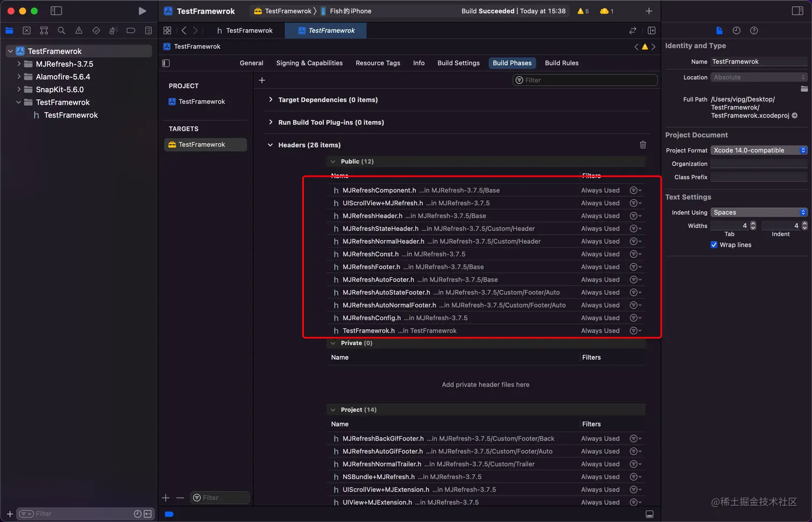The image size is (812, 522).
Task: Open the Breakpoint navigator icon
Action: point(130,31)
